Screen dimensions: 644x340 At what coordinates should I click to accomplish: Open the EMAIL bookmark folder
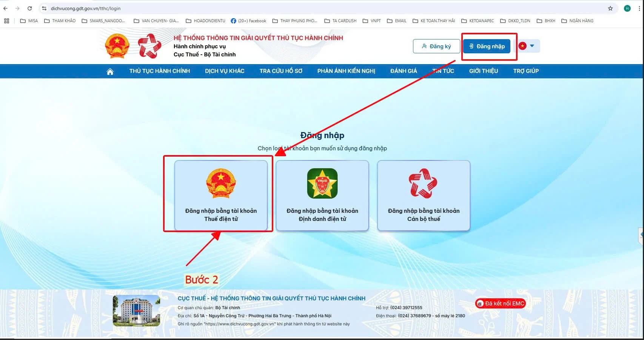point(396,21)
